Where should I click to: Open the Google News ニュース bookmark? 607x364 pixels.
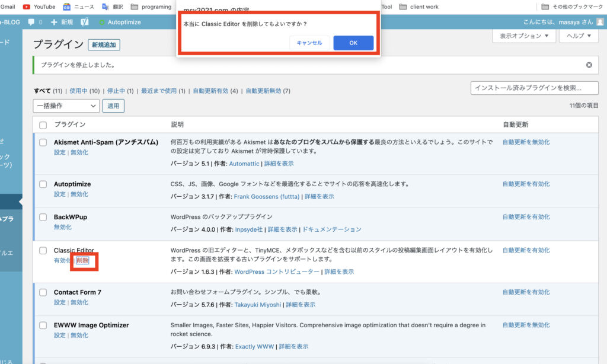[79, 7]
